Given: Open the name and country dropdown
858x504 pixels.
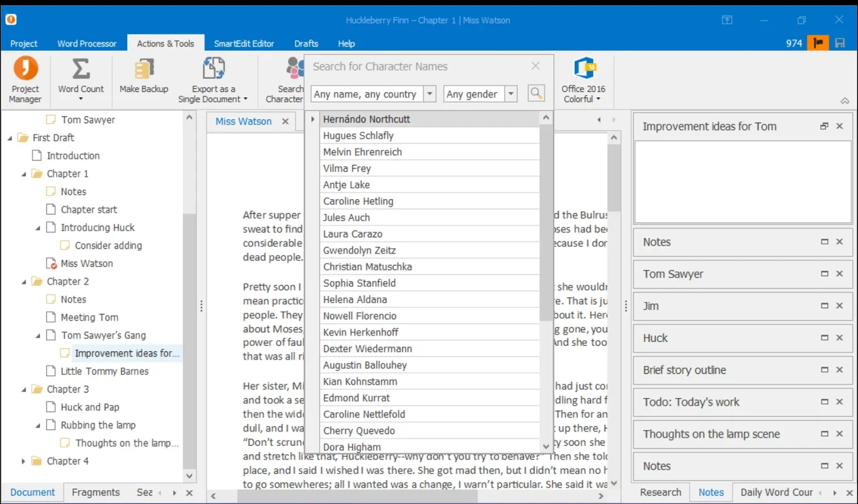Looking at the screenshot, I should pos(430,94).
